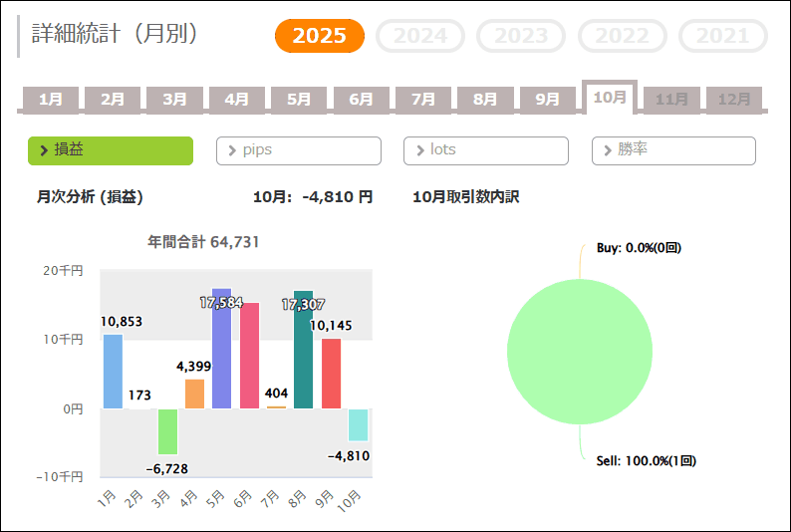Switch to year 2024
Image resolution: width=791 pixels, height=532 pixels.
pyautogui.click(x=421, y=36)
